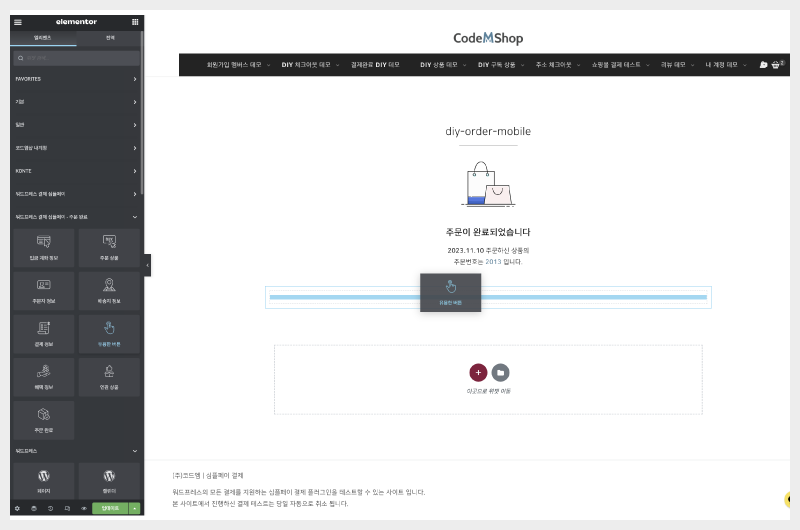Toggle preview changes eye icon

coord(84,509)
